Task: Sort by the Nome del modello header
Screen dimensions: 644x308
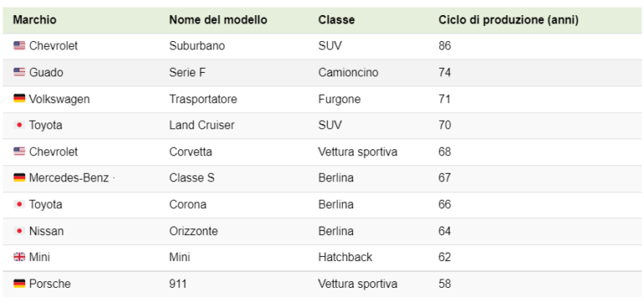Action: [x=218, y=20]
